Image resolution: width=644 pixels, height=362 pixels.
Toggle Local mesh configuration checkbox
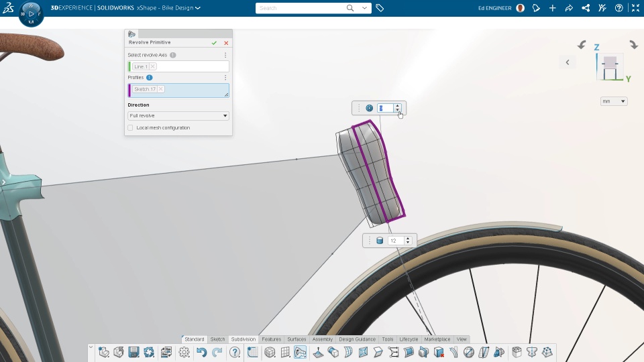click(130, 127)
